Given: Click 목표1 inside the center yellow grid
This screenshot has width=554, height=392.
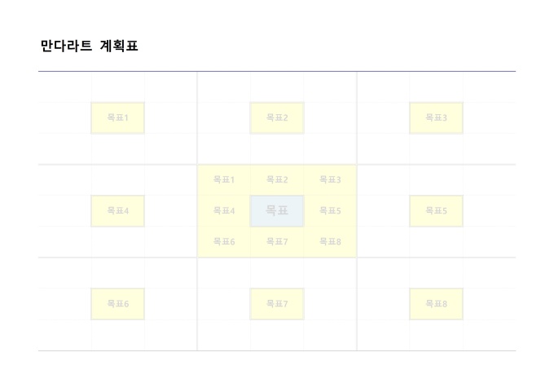Looking at the screenshot, I should coord(224,180).
